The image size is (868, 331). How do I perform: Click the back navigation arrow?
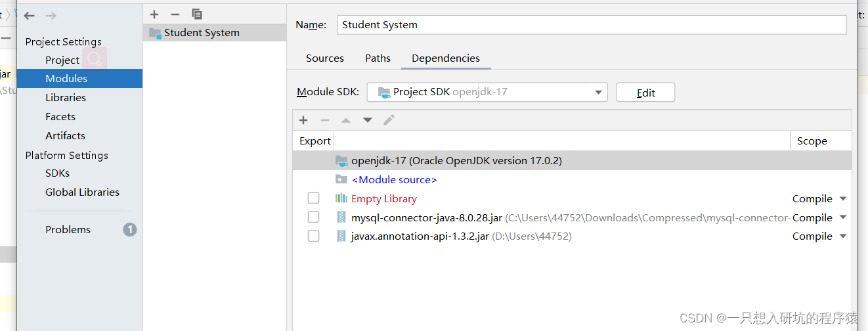[x=30, y=15]
